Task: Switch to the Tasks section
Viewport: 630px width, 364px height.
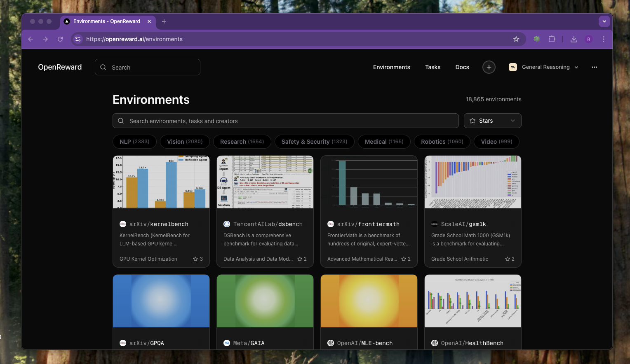Action: pyautogui.click(x=433, y=67)
